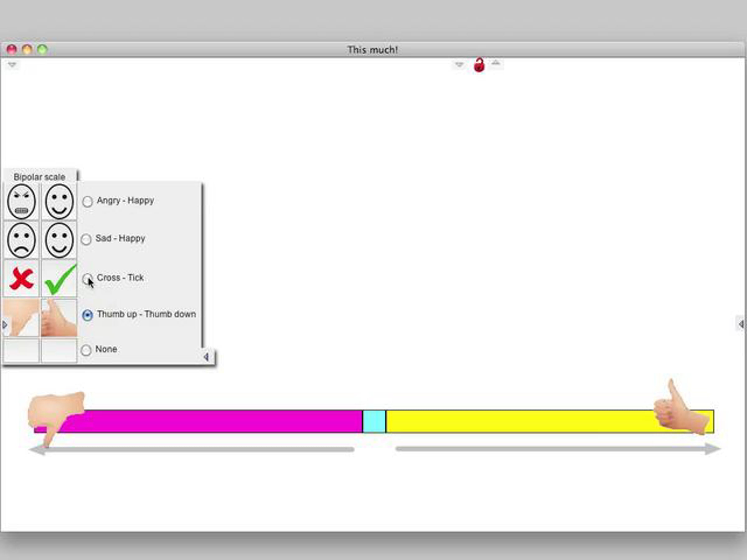
Task: Click the red padlock icon
Action: tap(479, 65)
